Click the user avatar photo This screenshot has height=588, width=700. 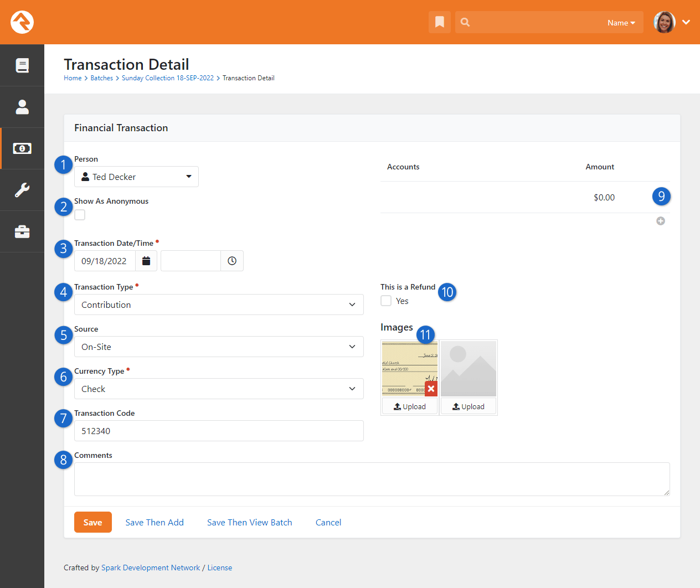click(665, 22)
